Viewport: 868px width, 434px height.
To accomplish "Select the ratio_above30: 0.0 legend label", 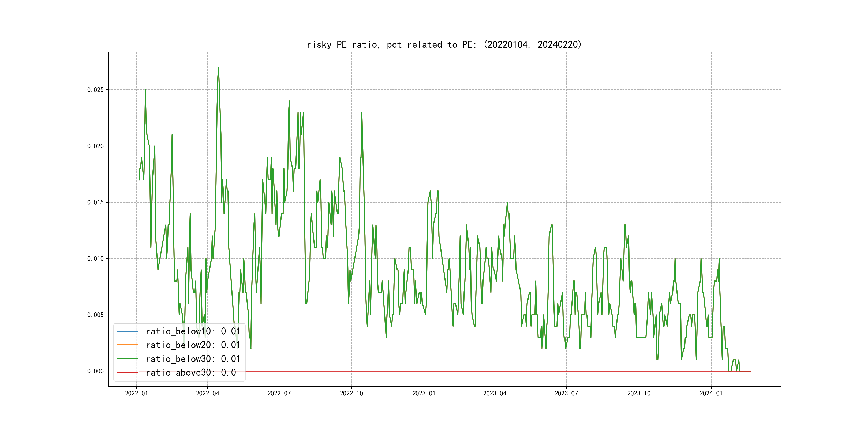I will (191, 372).
